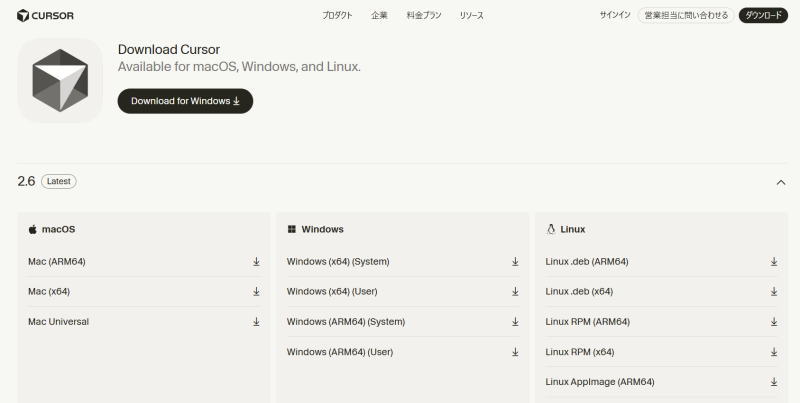The width and height of the screenshot is (800, 403).
Task: Click 営業担当に問い合わせる button
Action: click(685, 15)
